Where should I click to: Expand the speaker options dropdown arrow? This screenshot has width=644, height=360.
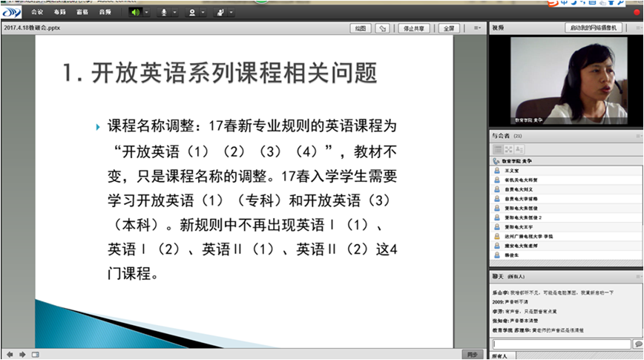[146, 13]
